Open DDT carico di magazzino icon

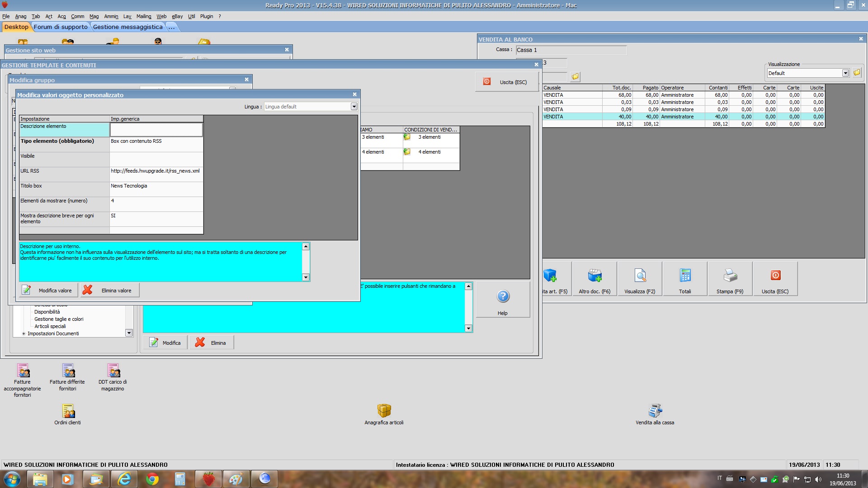point(113,371)
